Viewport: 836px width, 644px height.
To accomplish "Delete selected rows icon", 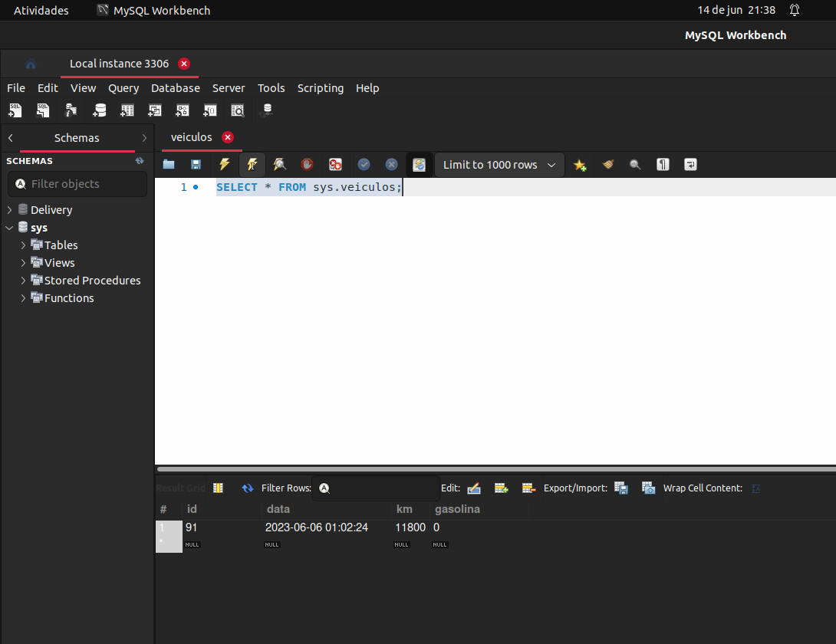I will [528, 488].
